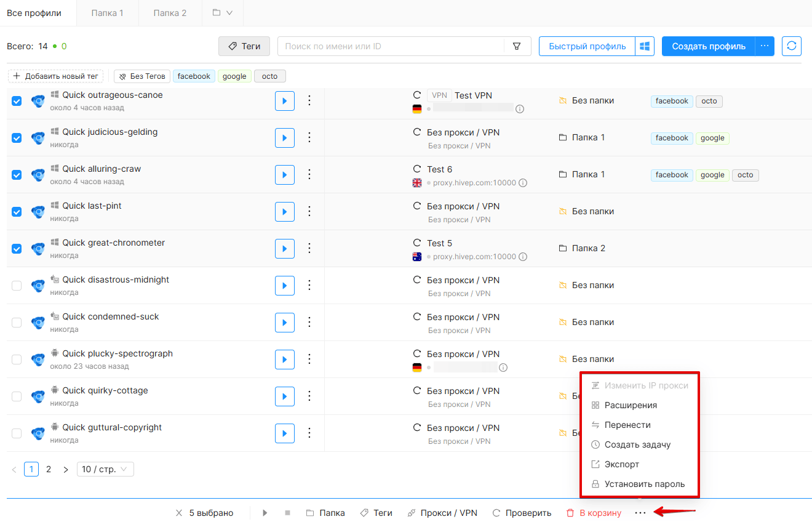Image resolution: width=812 pixels, height=527 pixels.
Task: Expand the folder dropdown tab with the chevron
Action: coord(223,13)
